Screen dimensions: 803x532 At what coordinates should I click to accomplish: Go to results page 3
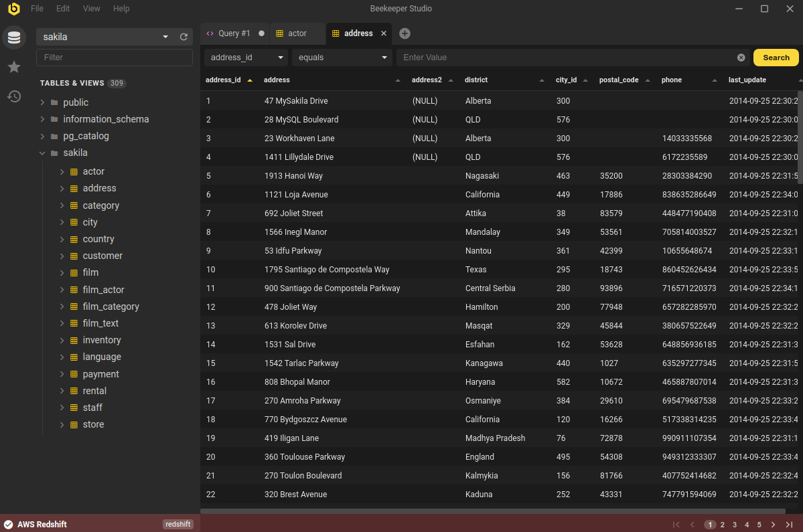[735, 525]
